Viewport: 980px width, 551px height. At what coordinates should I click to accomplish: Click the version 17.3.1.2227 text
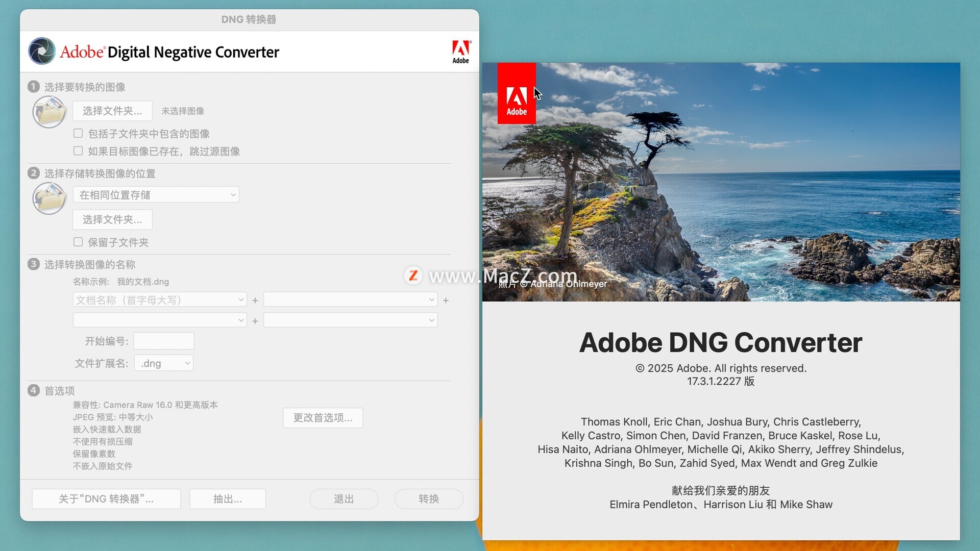point(721,381)
